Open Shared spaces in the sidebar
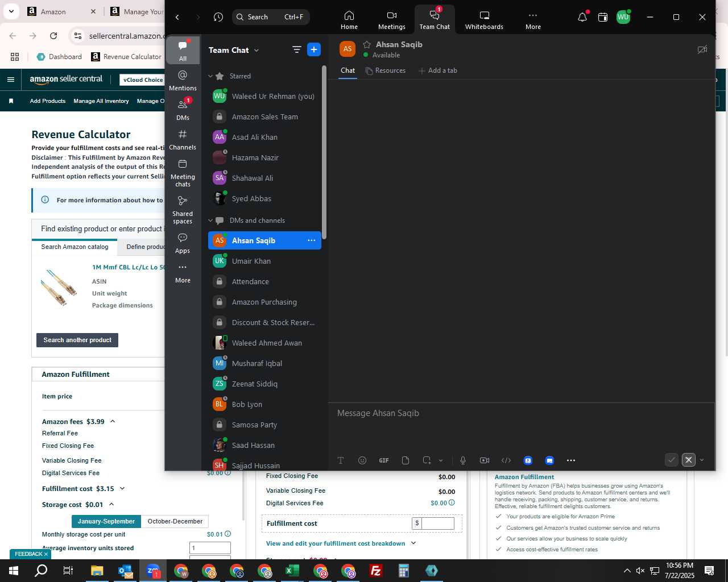Screen dimensions: 728x582 pyautogui.click(x=183, y=209)
